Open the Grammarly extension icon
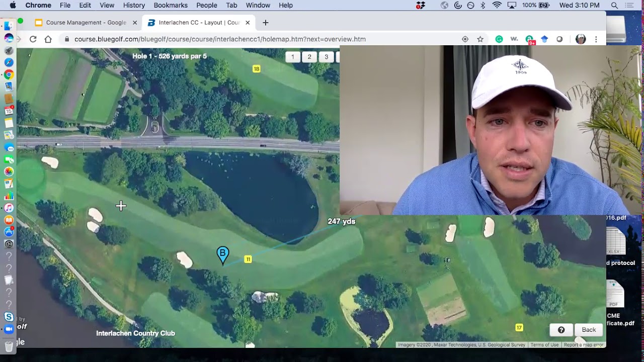Screen dimensions: 644x362 pyautogui.click(x=499, y=39)
